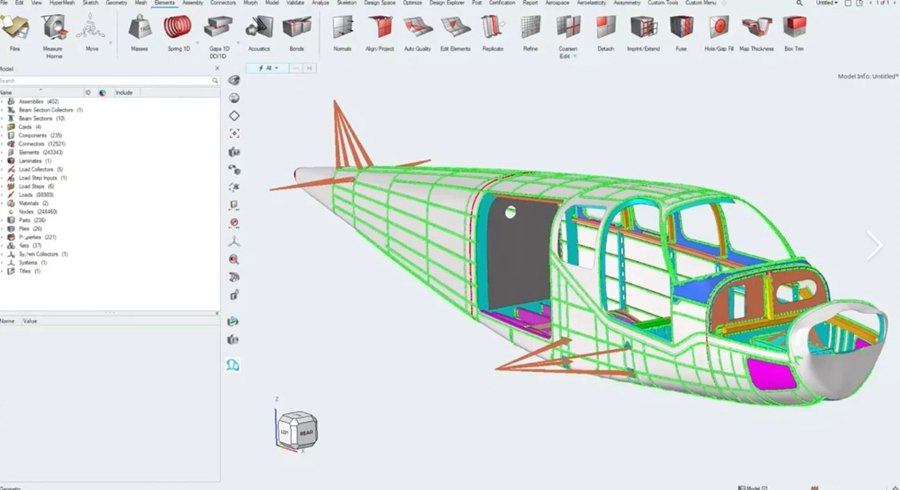Viewport: 900px width, 490px height.
Task: Click the three-axis icon in the vertical toolbar
Action: [x=234, y=241]
